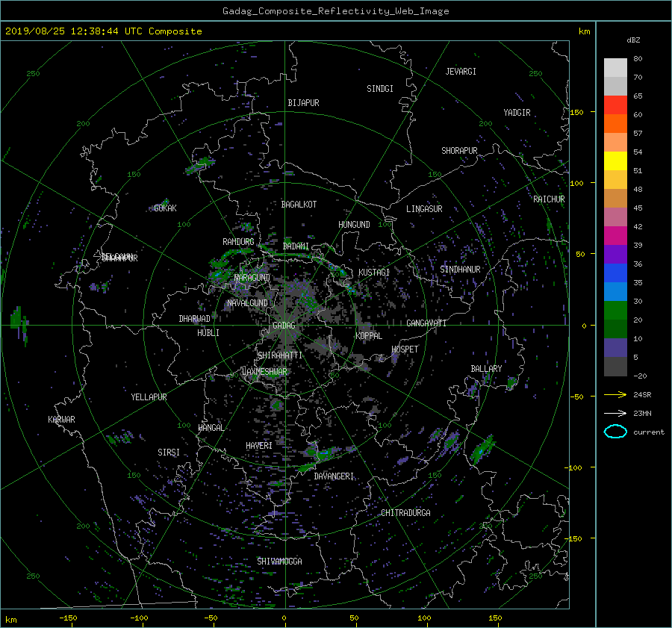Click the YELLAPUR city label

[x=149, y=397]
